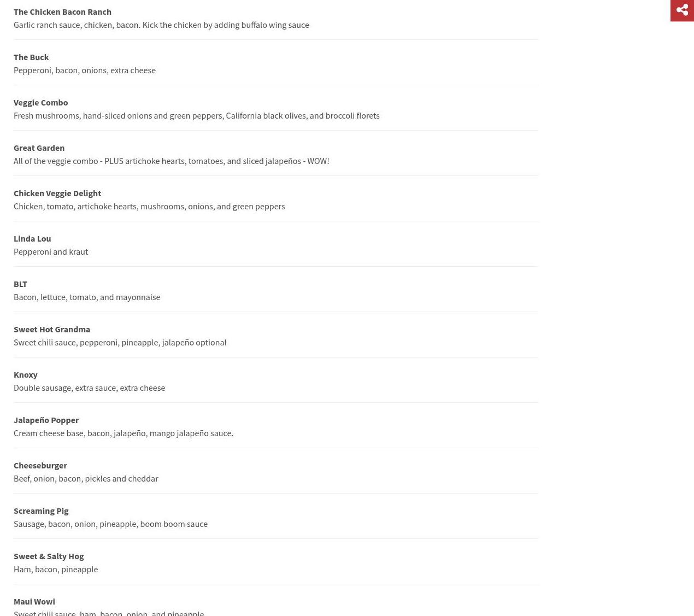Select Chicken Veggie Delight heading

click(x=57, y=193)
